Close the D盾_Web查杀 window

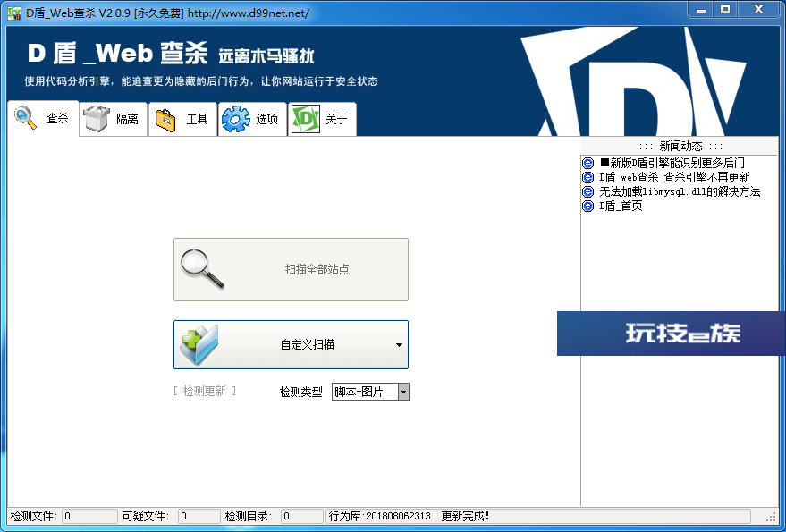click(759, 10)
